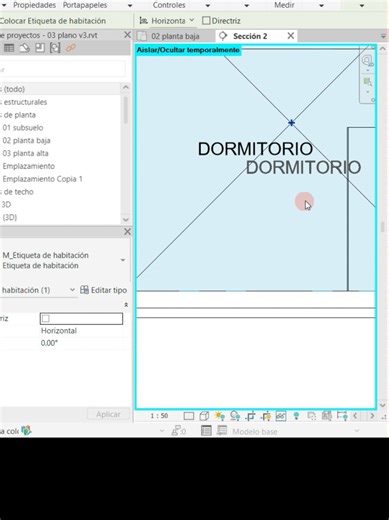Click the schedules table icon in Project Browser

9,48
